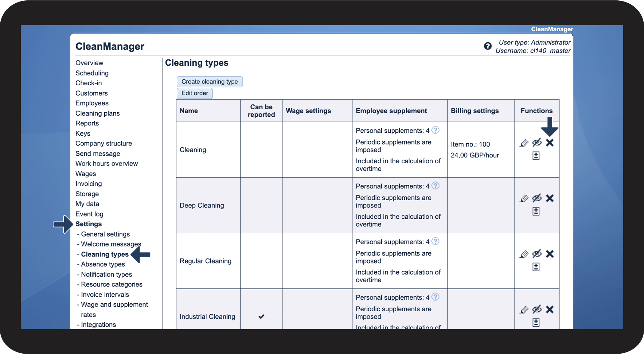
Task: Click the Industrial Cleaning reported checkmark
Action: point(261,316)
